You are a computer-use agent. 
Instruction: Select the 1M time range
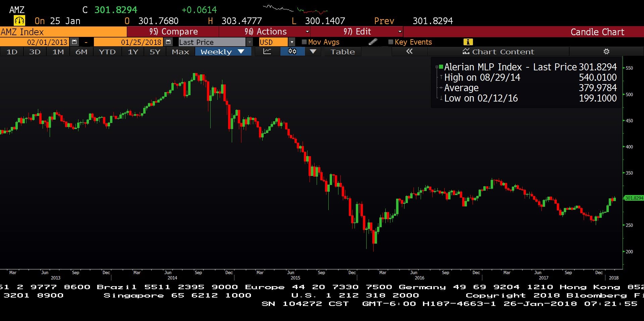click(58, 52)
